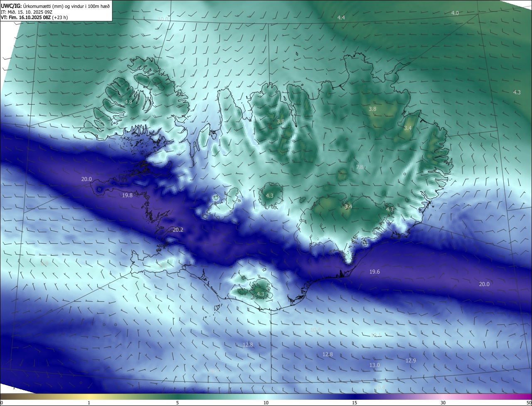532x406 pixels.
Task: Click the 4.0 value label on the map
Action: click(455, 13)
